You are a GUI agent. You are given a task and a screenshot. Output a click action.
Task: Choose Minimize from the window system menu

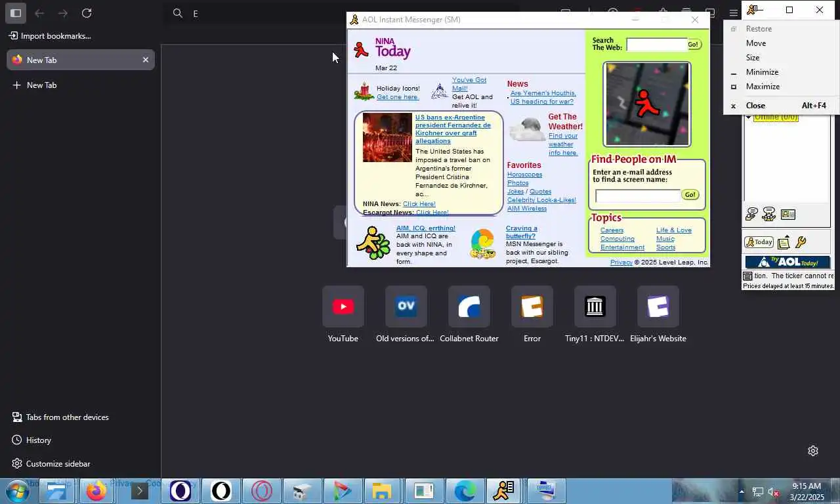coord(781,72)
